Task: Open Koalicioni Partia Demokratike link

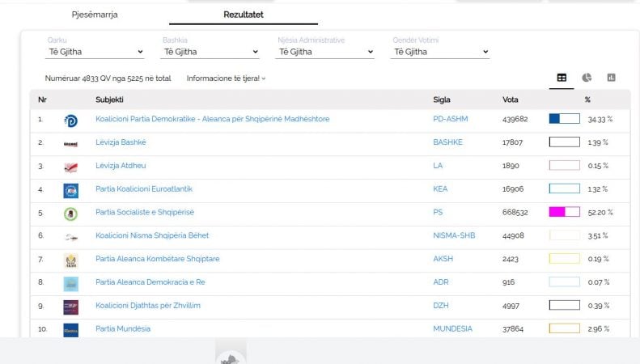Action: [212, 119]
